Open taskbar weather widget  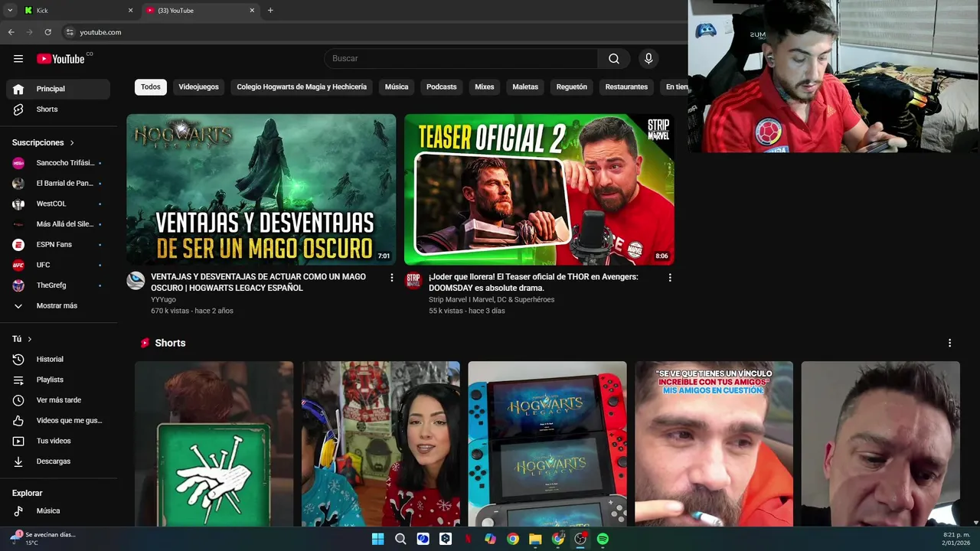point(42,539)
